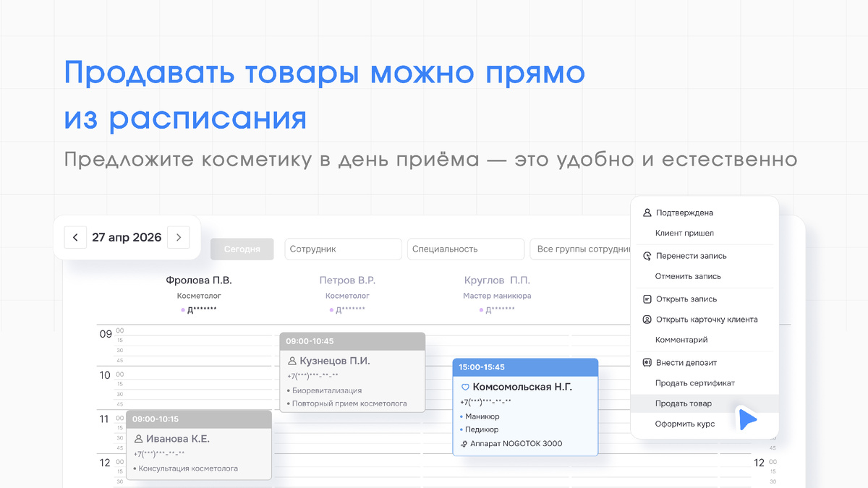
Task: Click the person icon beside Подтверждена
Action: pyautogui.click(x=647, y=213)
